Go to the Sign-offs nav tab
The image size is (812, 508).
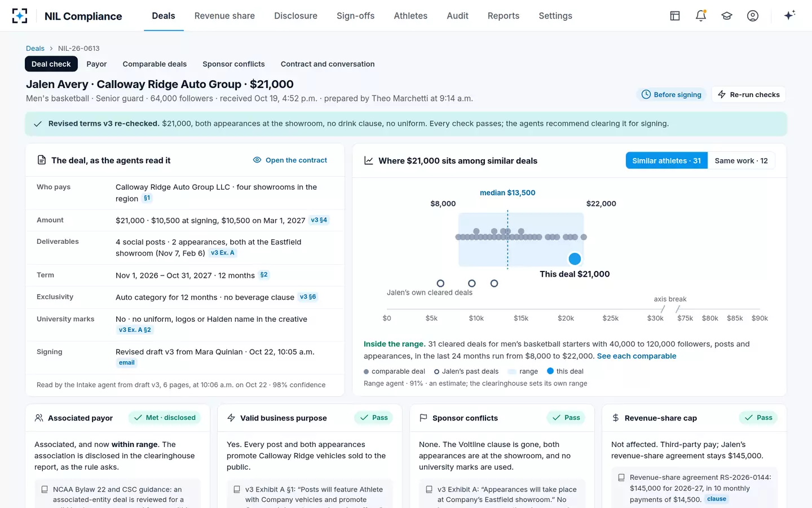(355, 16)
